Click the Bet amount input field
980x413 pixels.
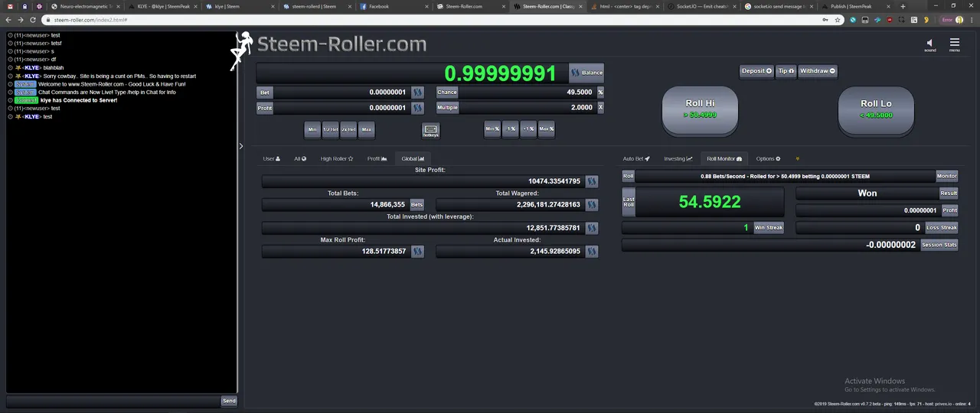pos(341,92)
